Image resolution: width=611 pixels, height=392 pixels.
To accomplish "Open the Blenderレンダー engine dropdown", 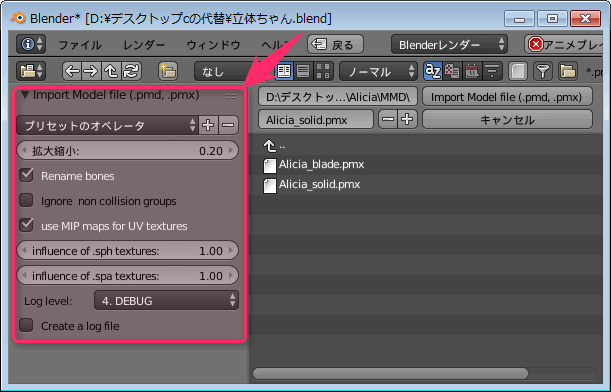I will [449, 44].
